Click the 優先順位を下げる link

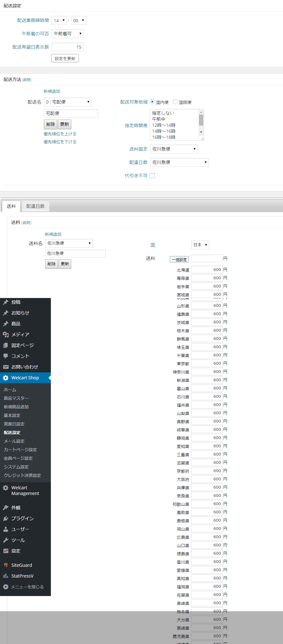[60, 142]
